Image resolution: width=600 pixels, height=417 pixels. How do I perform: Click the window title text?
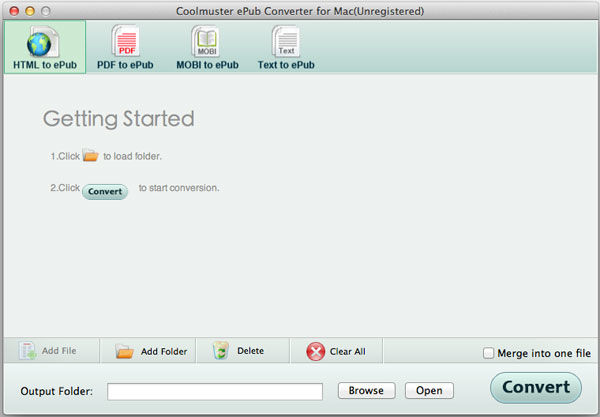pyautogui.click(x=300, y=11)
